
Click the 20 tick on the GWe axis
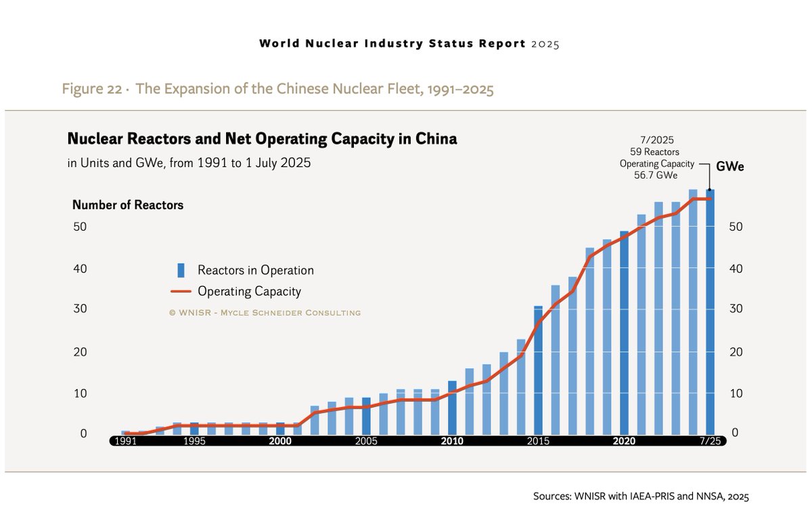[736, 352]
